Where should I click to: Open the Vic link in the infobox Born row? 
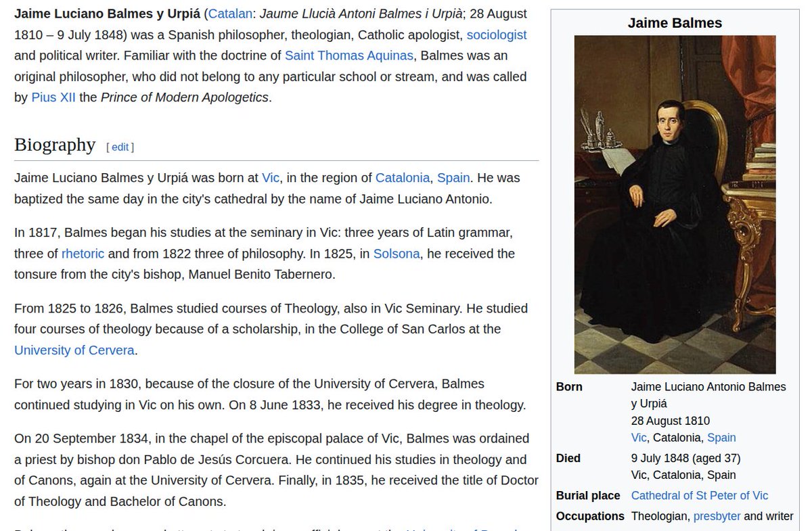(639, 438)
